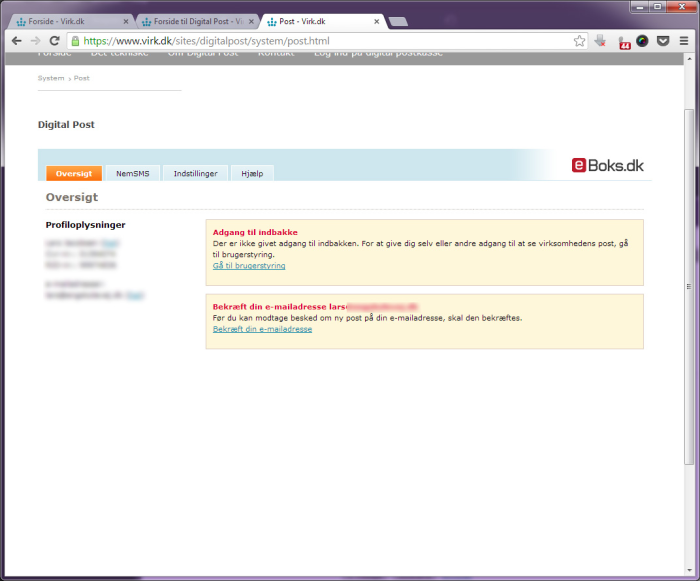Click the green padlock security icon
This screenshot has height=581, width=700.
(75, 41)
